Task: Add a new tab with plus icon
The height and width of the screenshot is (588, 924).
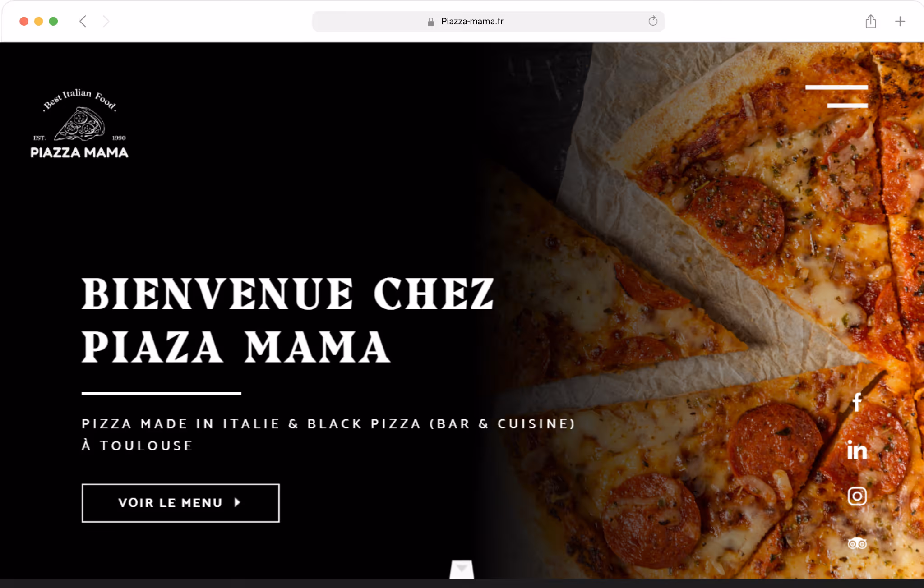Action: click(x=900, y=21)
